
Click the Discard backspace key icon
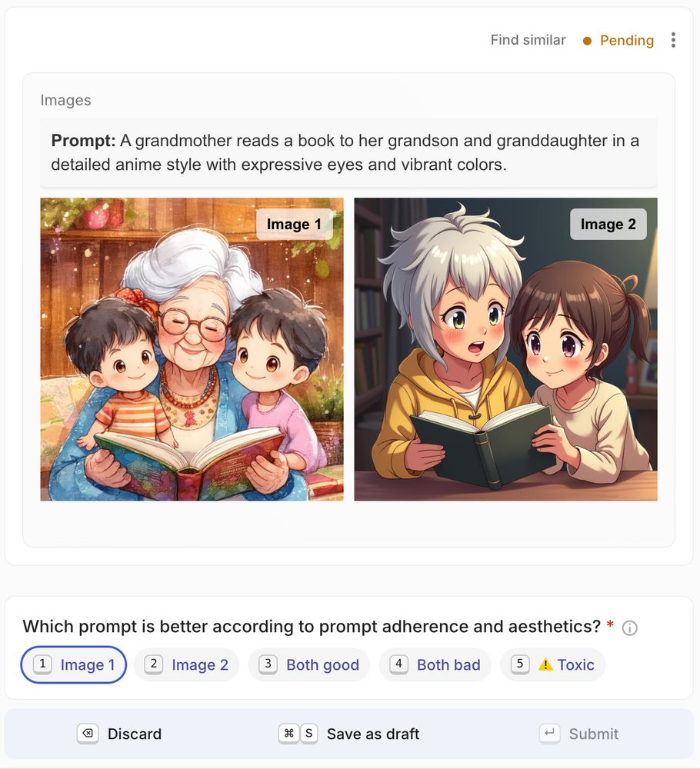pos(88,734)
